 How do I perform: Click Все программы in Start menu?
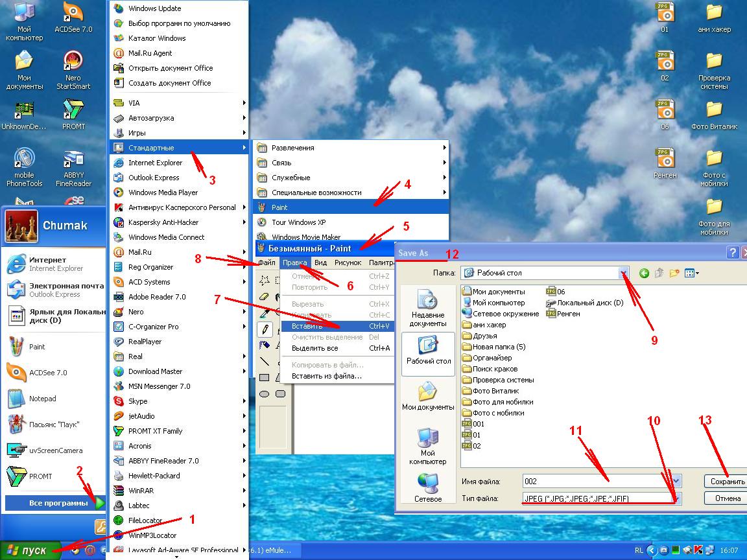coord(54,503)
